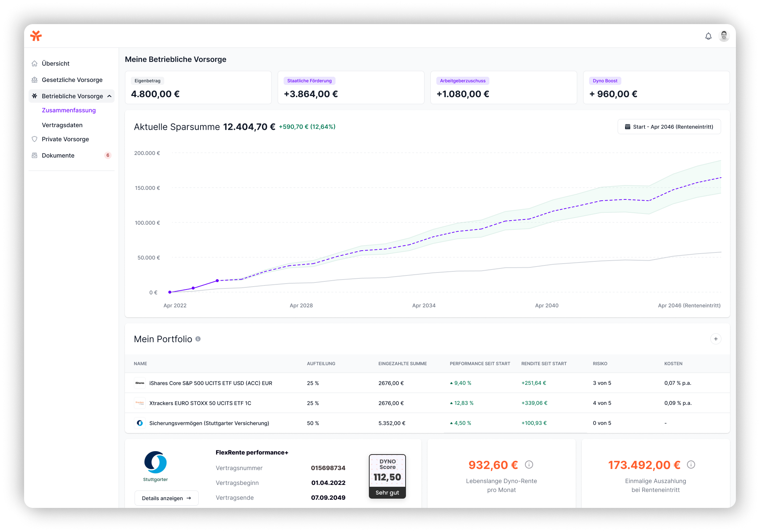This screenshot has width=760, height=532.
Task: Select Vertragsdaten submenu item
Action: click(x=62, y=125)
